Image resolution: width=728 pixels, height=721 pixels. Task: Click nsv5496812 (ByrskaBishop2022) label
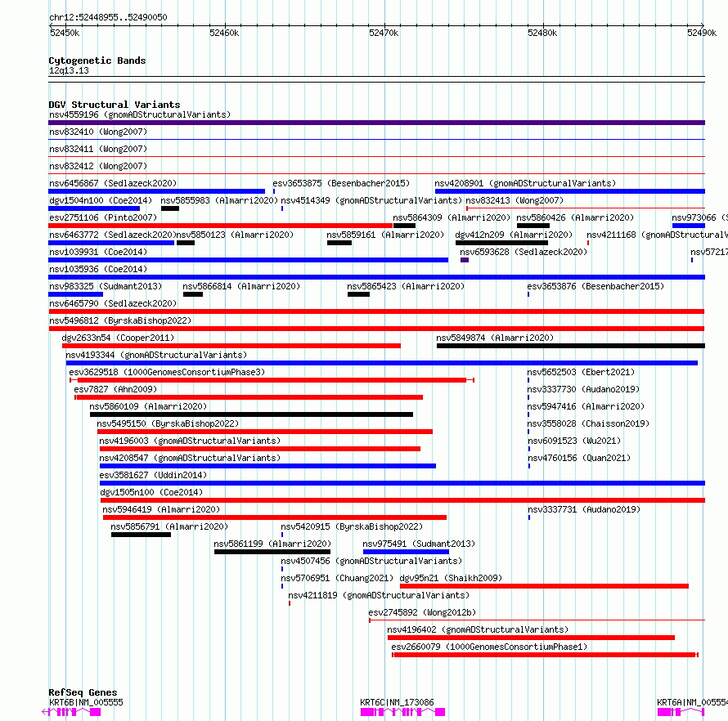(x=119, y=320)
